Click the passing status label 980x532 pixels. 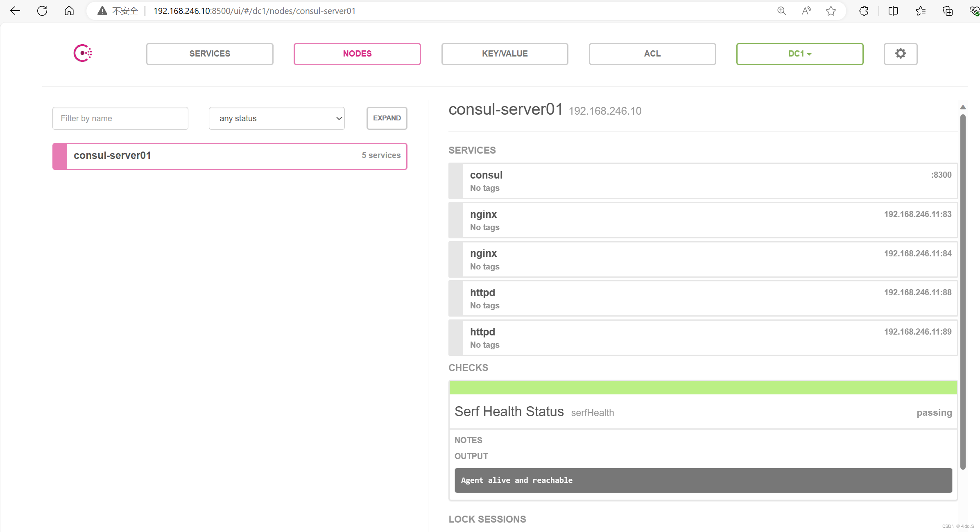pos(934,413)
